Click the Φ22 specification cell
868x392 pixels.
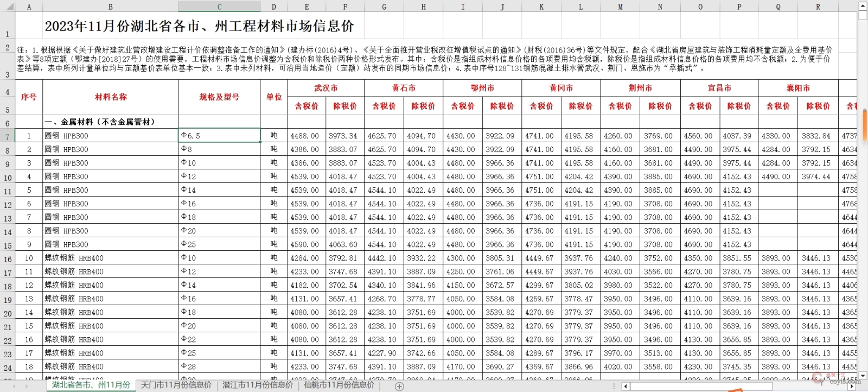(x=219, y=339)
